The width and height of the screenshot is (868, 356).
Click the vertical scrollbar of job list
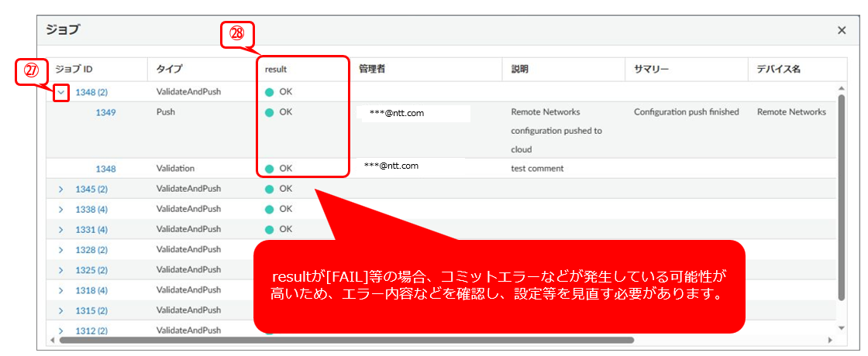842,193
